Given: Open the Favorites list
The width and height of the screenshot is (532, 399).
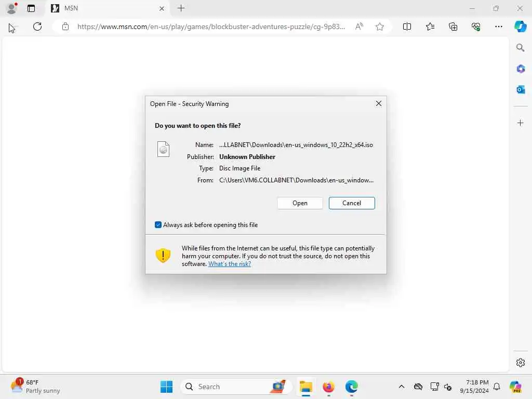Looking at the screenshot, I should tap(430, 26).
